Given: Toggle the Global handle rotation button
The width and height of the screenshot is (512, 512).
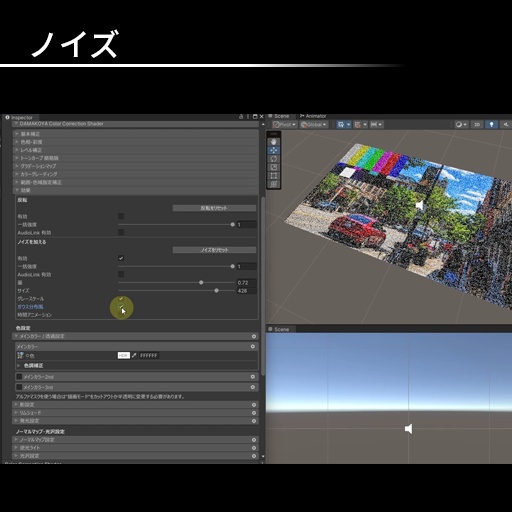Looking at the screenshot, I should (313, 125).
